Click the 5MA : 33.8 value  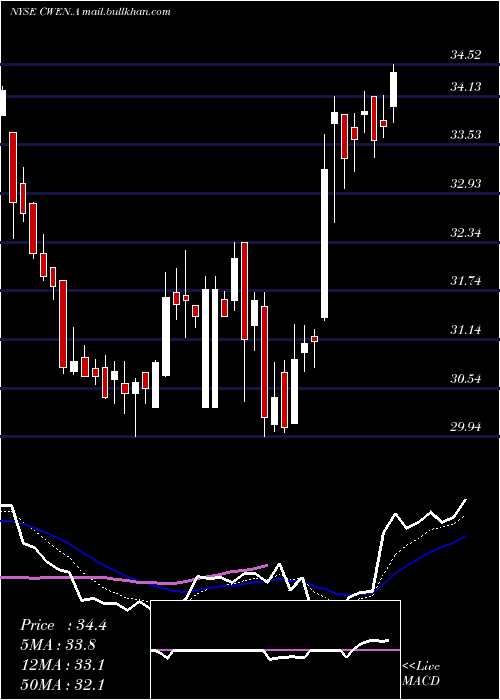pos(58,645)
